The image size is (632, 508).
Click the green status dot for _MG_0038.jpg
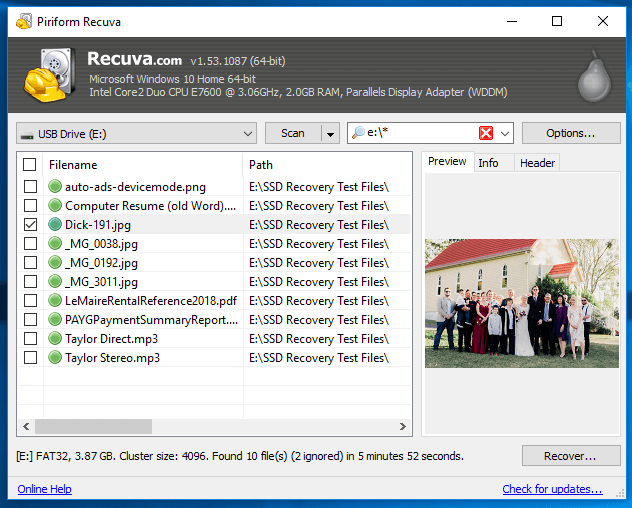tap(54, 243)
